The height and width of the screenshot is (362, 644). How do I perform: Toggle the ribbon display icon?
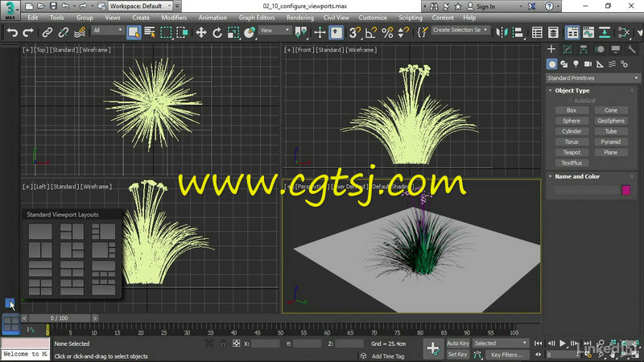pos(572,32)
